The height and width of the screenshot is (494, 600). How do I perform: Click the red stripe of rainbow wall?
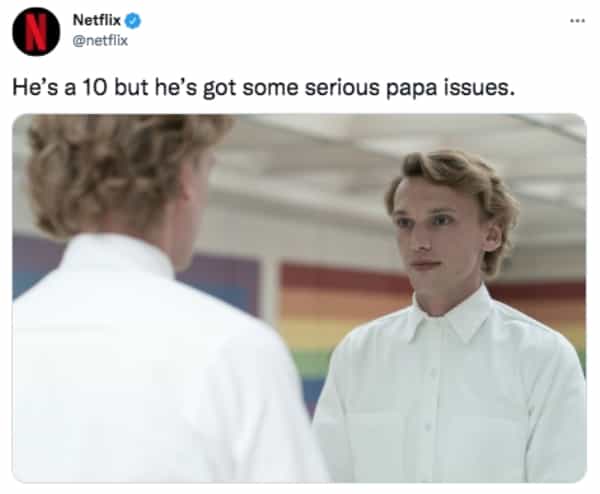(344, 276)
